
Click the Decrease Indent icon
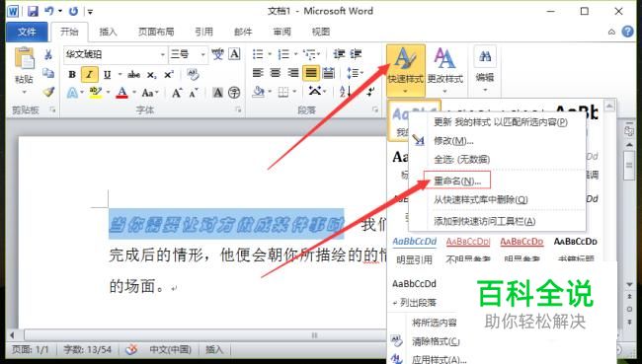339,54
